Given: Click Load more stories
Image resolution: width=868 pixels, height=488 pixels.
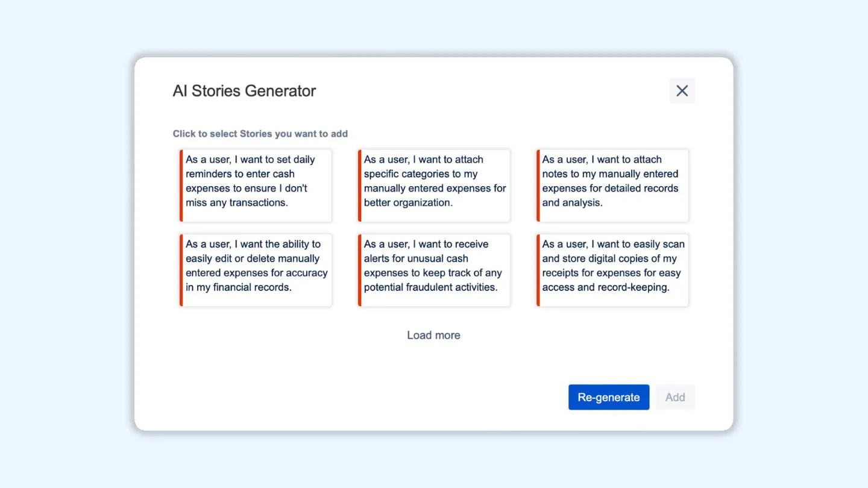Looking at the screenshot, I should coord(433,335).
